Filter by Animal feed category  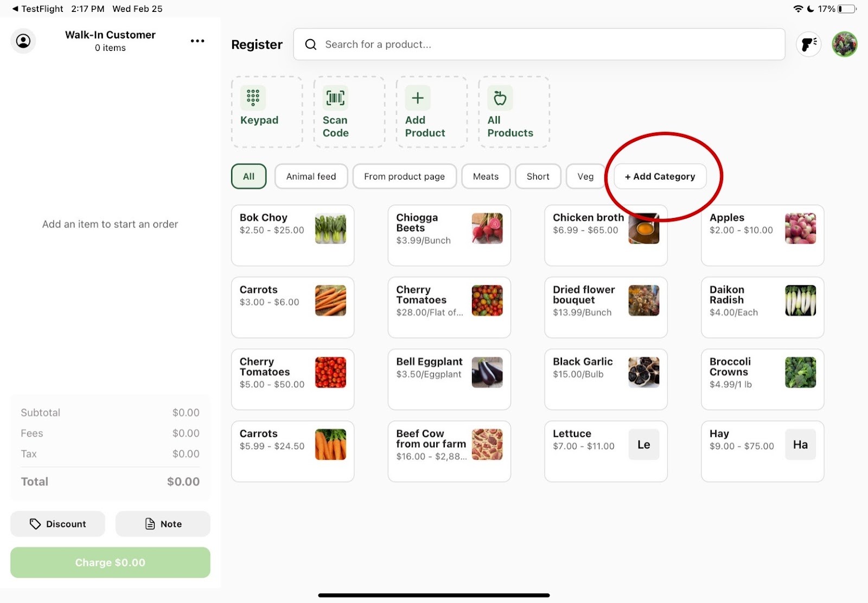pos(311,177)
